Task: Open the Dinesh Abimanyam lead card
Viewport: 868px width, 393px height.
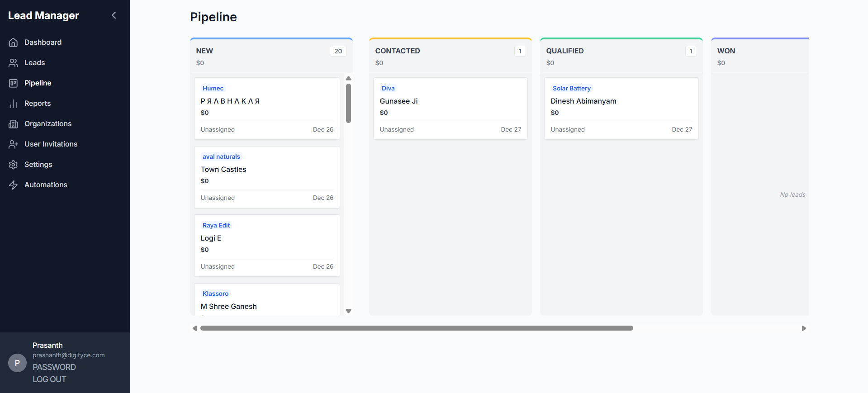Action: [x=621, y=109]
